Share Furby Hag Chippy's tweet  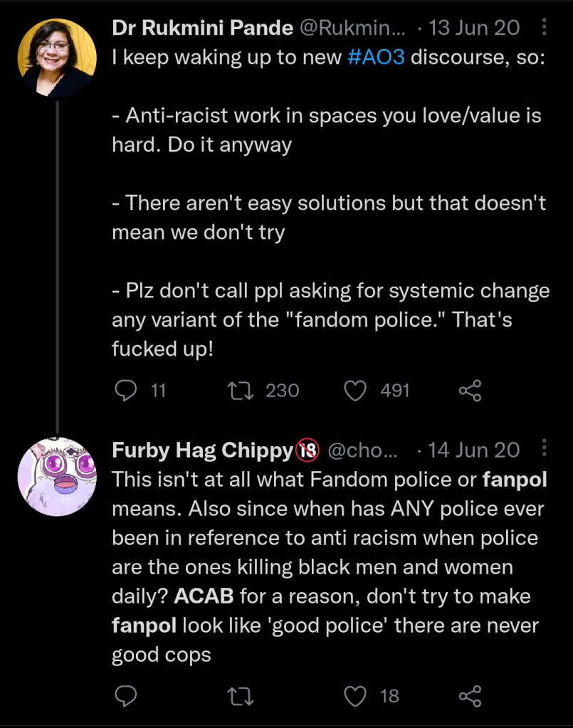[470, 695]
